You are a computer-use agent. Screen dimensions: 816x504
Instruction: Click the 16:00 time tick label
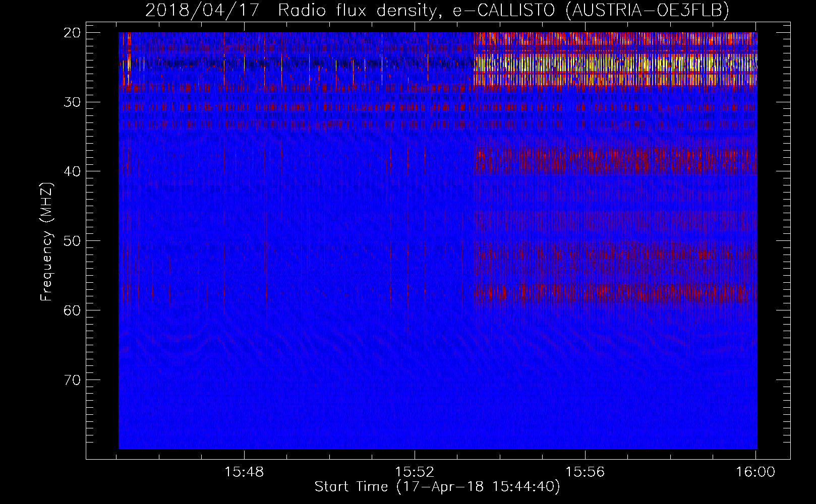click(755, 472)
